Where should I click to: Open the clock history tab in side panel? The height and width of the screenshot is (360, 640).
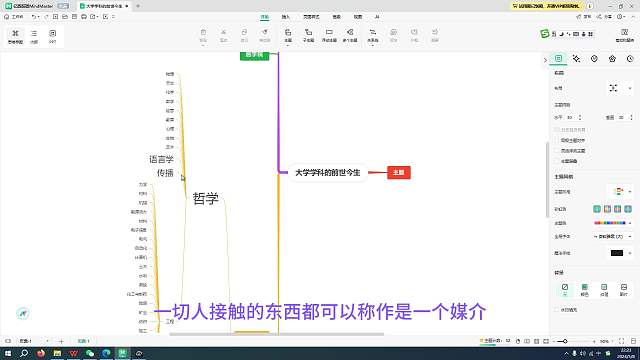630,59
